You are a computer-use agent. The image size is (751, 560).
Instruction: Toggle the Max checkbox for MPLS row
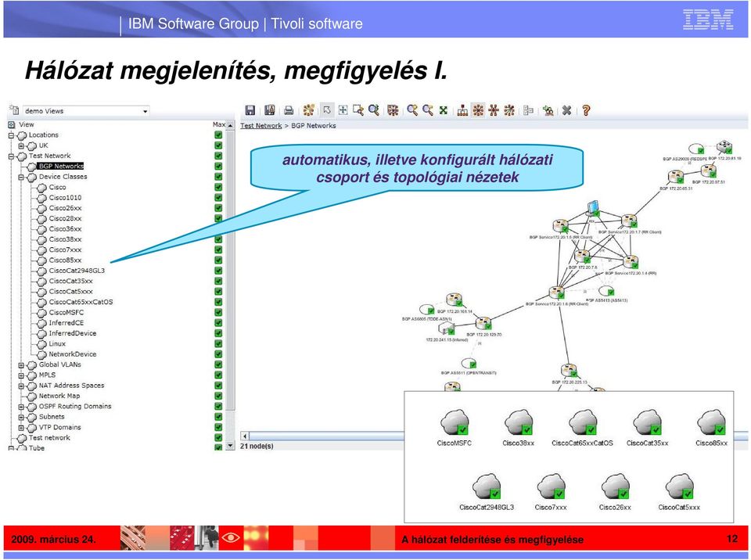[218, 375]
